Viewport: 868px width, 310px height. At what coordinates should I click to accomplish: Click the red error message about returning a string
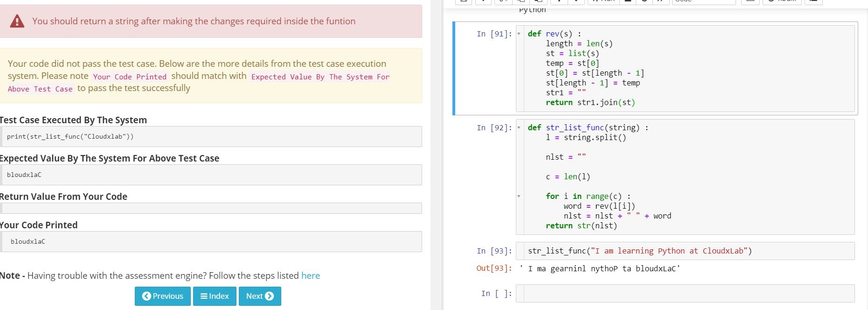click(x=194, y=21)
